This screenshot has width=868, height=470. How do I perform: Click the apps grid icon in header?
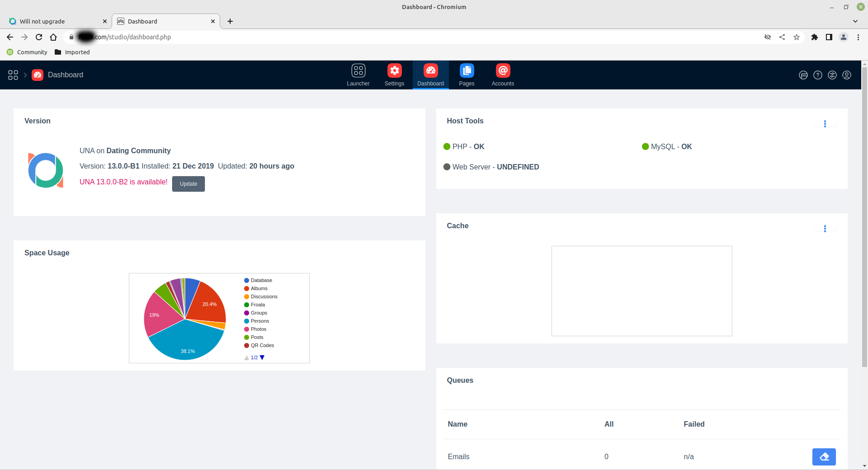(x=13, y=75)
